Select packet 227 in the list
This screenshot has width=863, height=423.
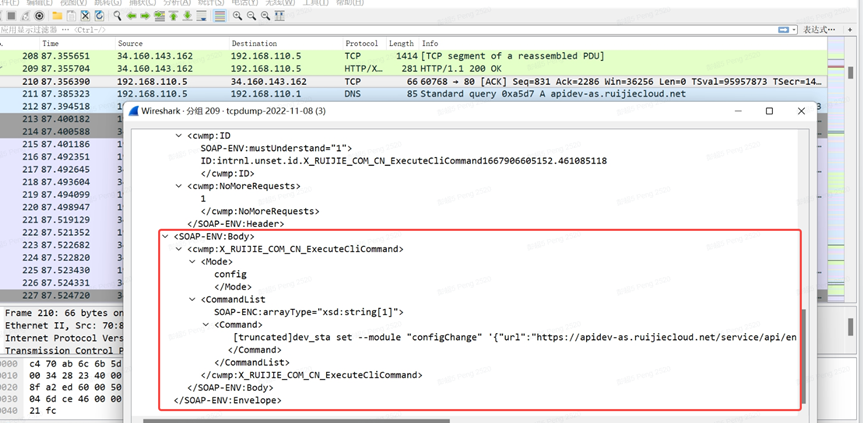click(x=62, y=296)
